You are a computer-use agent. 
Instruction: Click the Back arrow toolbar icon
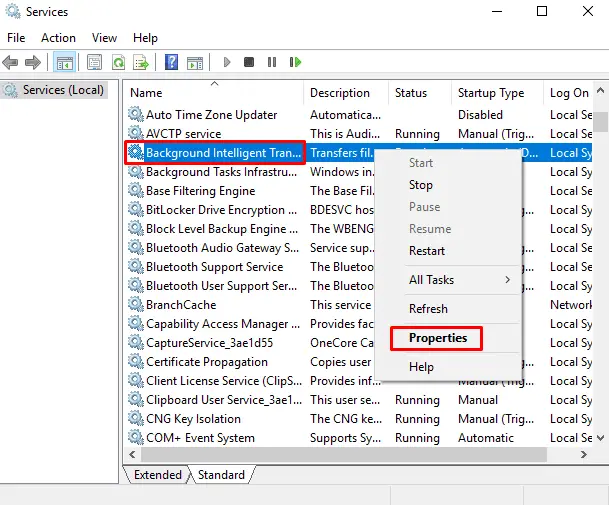click(10, 62)
